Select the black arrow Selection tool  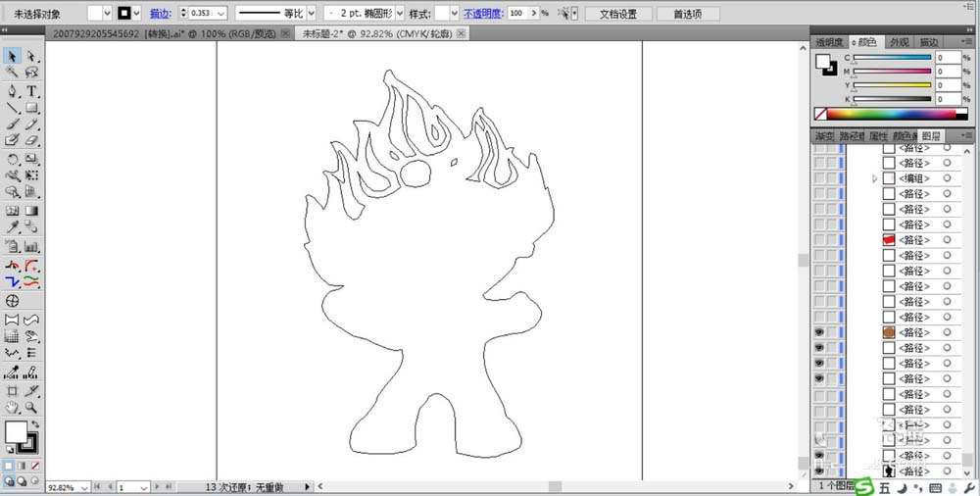(12, 56)
